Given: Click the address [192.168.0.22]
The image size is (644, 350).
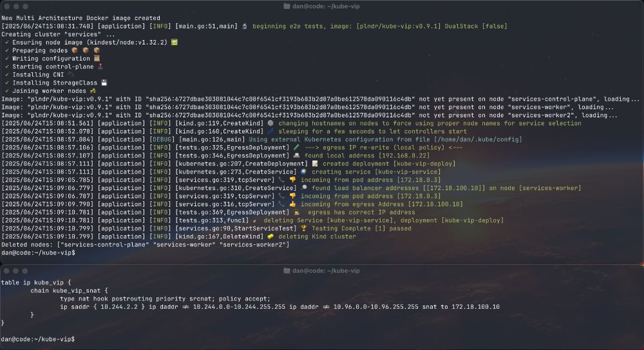Looking at the screenshot, I should (404, 155).
